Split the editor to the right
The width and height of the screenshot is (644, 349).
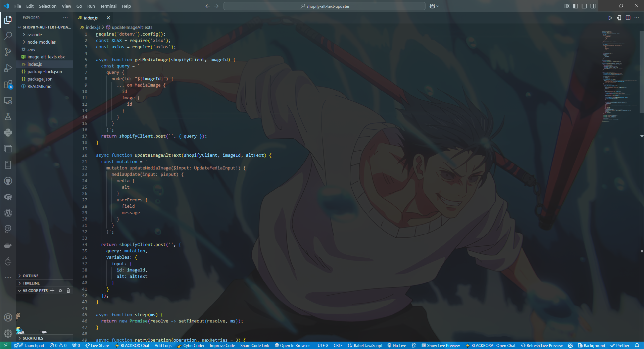pos(628,18)
